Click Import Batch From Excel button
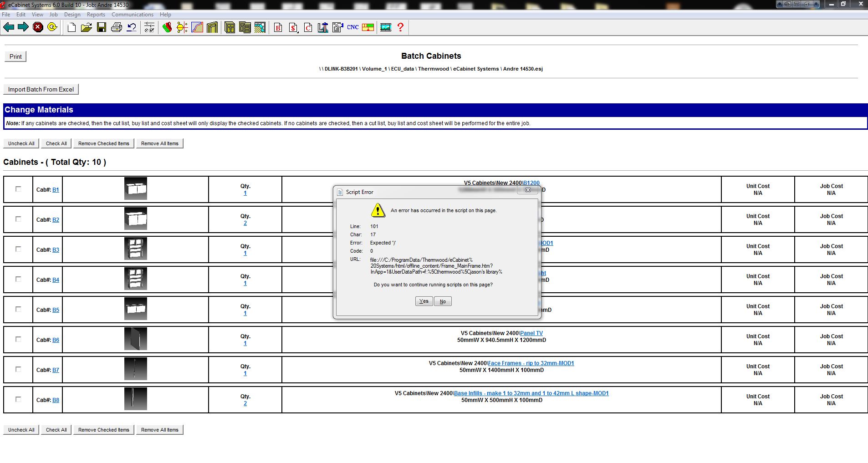868x463 pixels. pos(41,89)
